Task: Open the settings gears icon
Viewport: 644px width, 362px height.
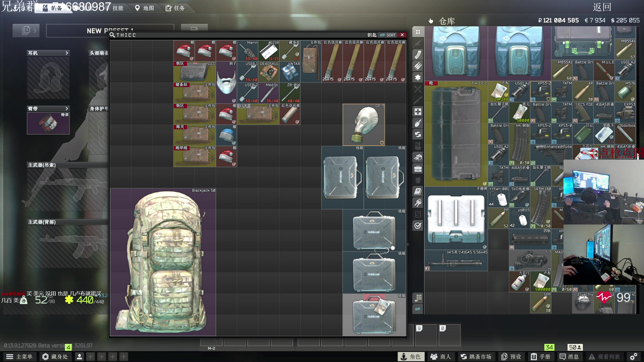Action: (633, 356)
